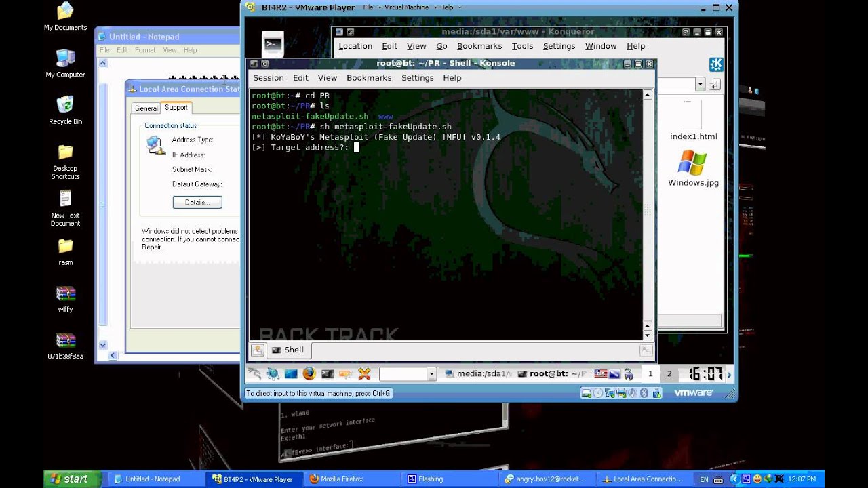868x488 pixels.
Task: Switch to virtual desktop 2 in BackTrack pager
Action: coord(669,373)
